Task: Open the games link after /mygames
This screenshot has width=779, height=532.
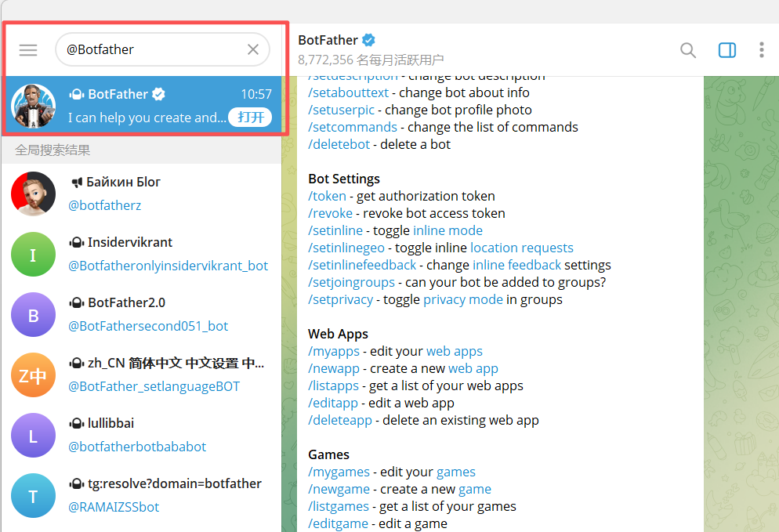Action: [455, 472]
